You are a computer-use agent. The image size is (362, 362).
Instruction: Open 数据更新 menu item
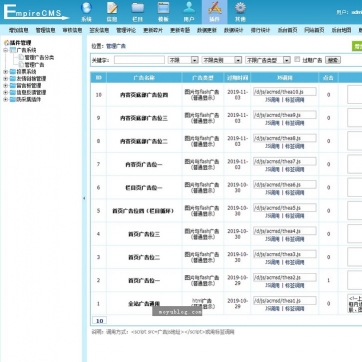coord(207,30)
